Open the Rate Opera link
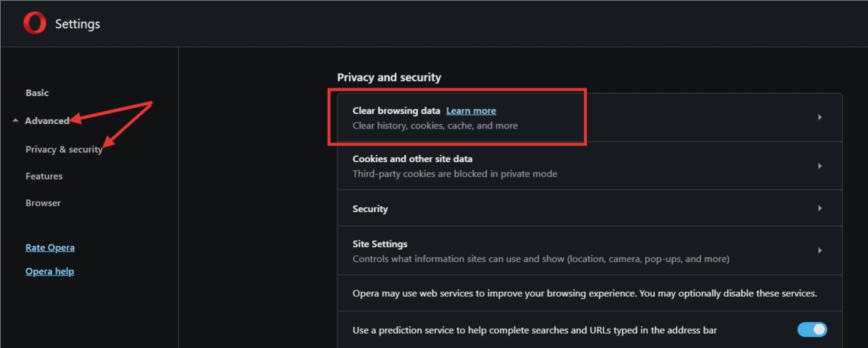 tap(50, 247)
